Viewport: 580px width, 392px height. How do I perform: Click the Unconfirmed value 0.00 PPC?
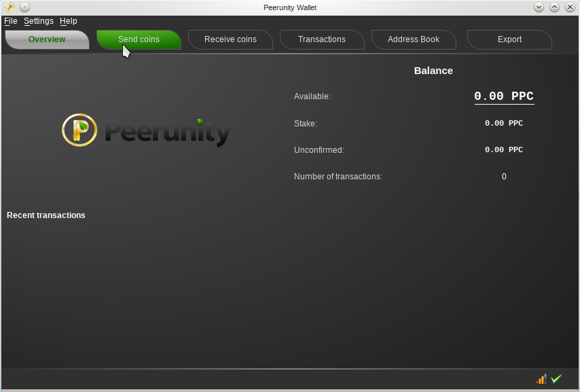(x=504, y=150)
